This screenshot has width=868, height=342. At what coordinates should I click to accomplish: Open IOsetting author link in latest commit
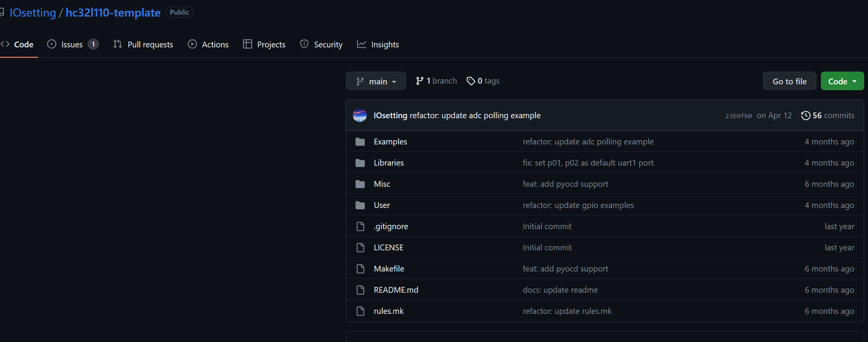click(x=390, y=116)
